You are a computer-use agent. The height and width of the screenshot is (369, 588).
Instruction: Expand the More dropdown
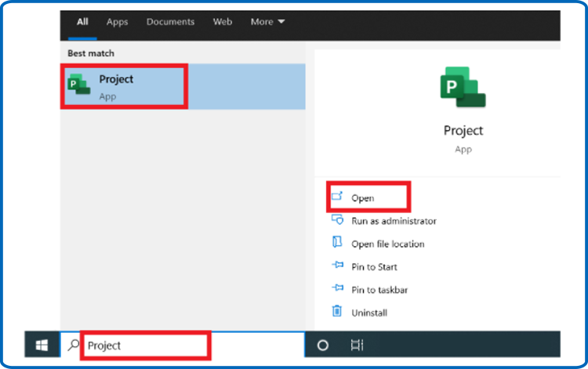pos(268,22)
